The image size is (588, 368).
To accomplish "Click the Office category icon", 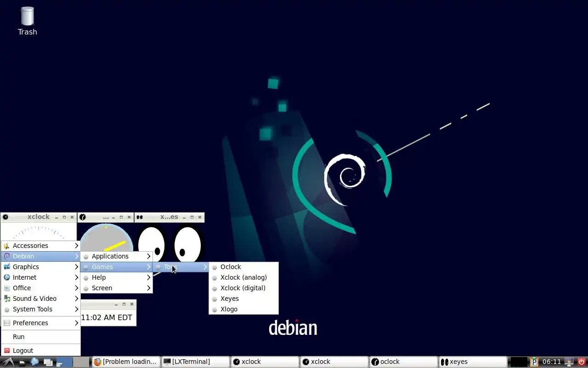I will tap(7, 288).
